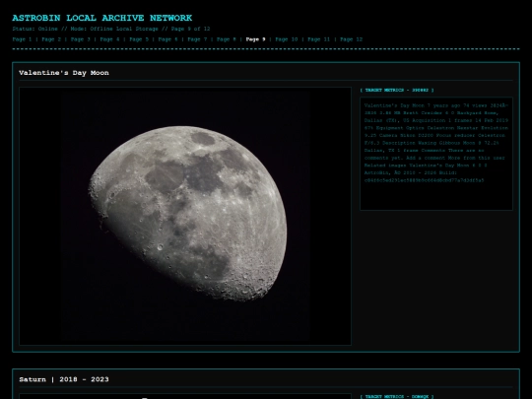The width and height of the screenshot is (532, 399).
Task: Click the Saturn card target metrics label
Action: coord(397,397)
